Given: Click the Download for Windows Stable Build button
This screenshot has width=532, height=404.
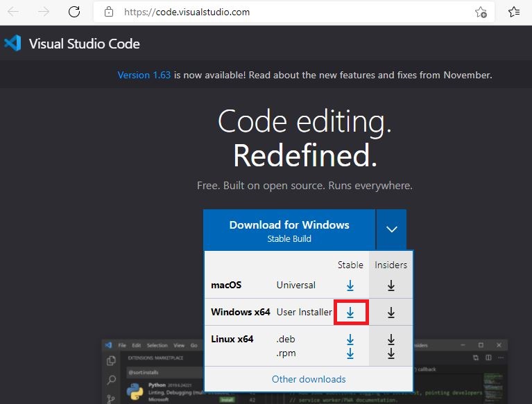Looking at the screenshot, I should click(x=289, y=230).
